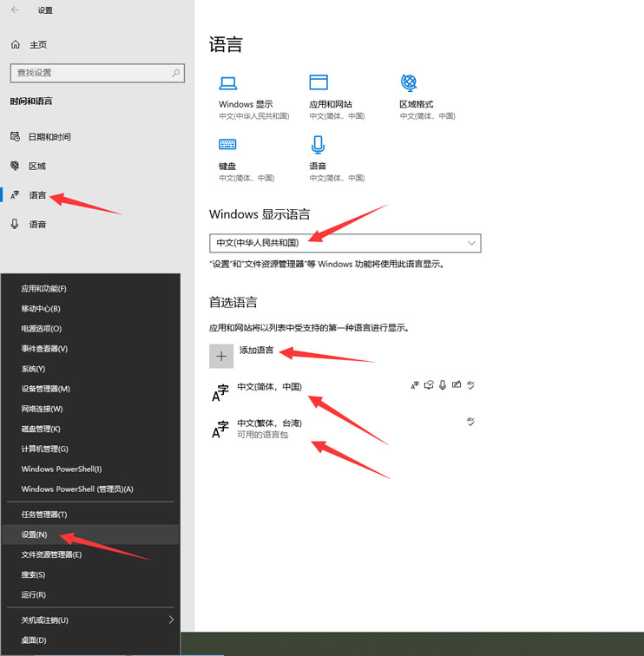Click 可用的语言包 text under 中文(繁体)

[262, 435]
